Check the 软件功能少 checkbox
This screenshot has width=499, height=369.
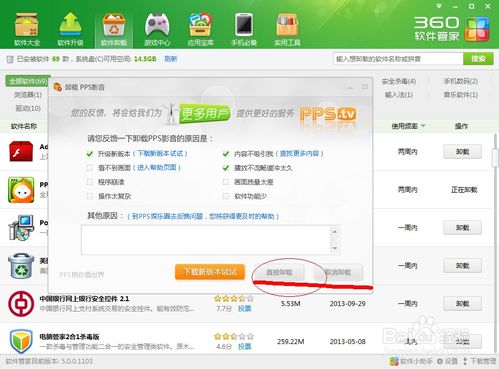coord(226,196)
